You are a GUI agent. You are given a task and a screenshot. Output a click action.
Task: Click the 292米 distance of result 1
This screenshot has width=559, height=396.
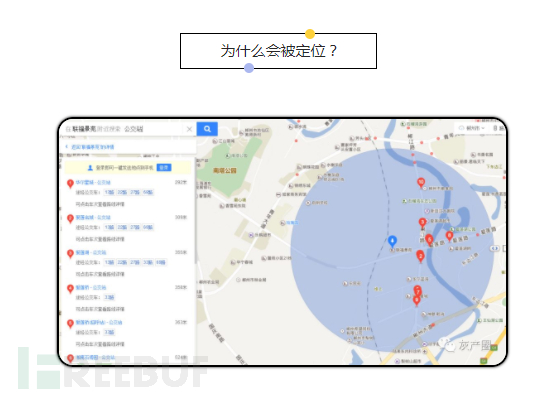point(181,182)
